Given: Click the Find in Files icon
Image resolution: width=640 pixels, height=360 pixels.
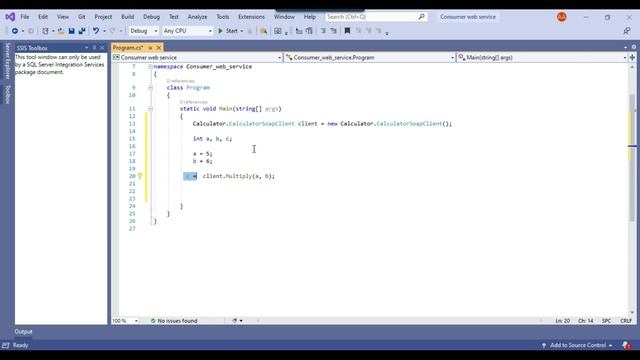Looking at the screenshot, I should pyautogui.click(x=264, y=31).
